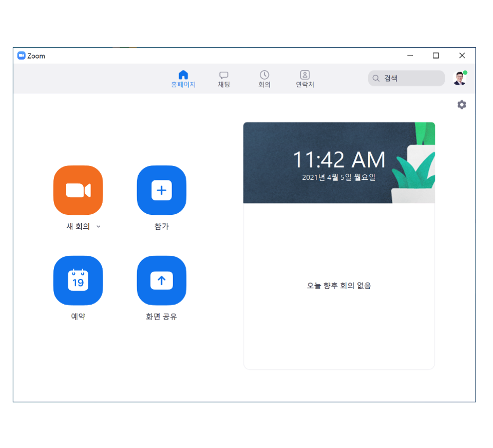The height and width of the screenshot is (448, 493).
Task: Open the 회의 tab
Action: [x=264, y=79]
